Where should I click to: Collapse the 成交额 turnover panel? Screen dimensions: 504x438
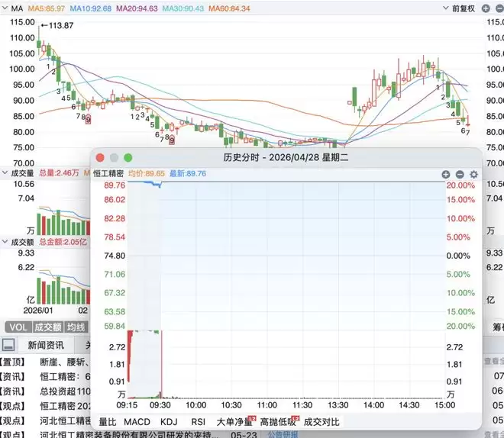tap(5, 241)
